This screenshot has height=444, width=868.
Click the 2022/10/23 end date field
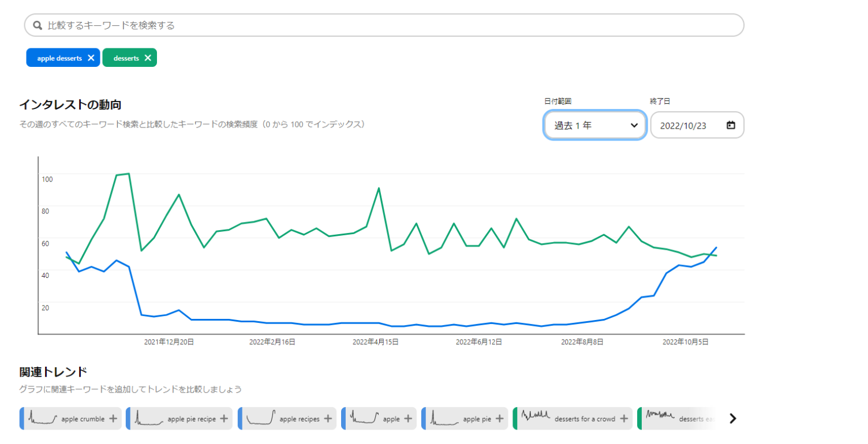[x=690, y=125]
